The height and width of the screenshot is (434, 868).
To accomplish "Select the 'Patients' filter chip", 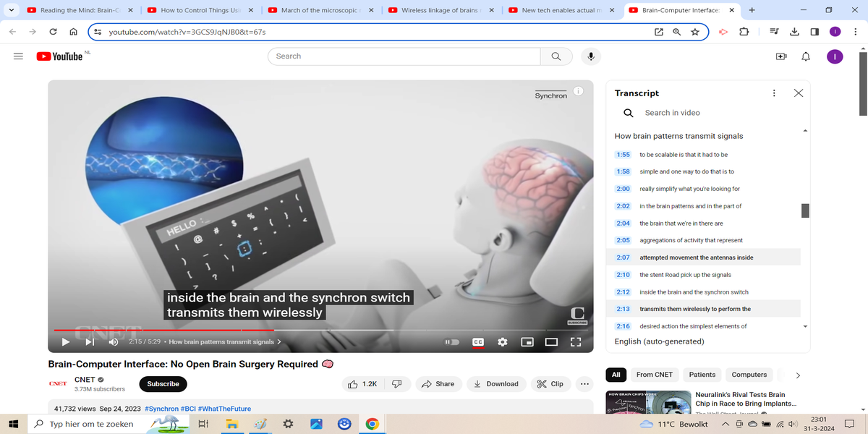I will 702,375.
